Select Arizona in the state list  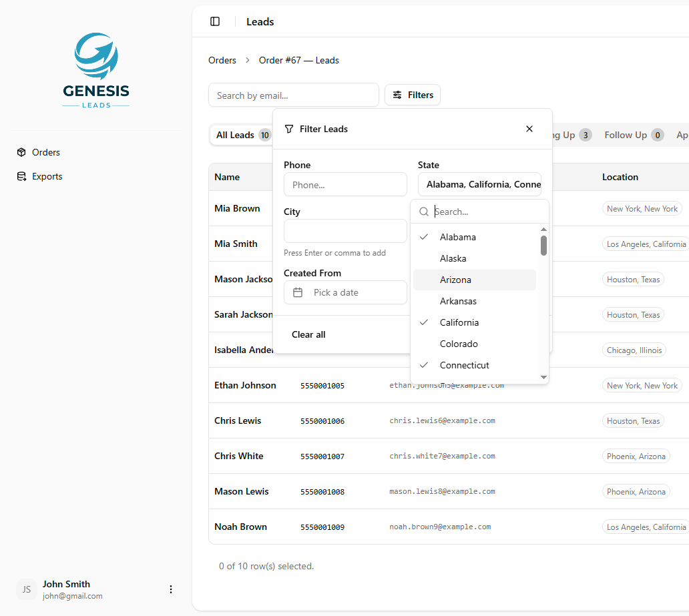(475, 280)
